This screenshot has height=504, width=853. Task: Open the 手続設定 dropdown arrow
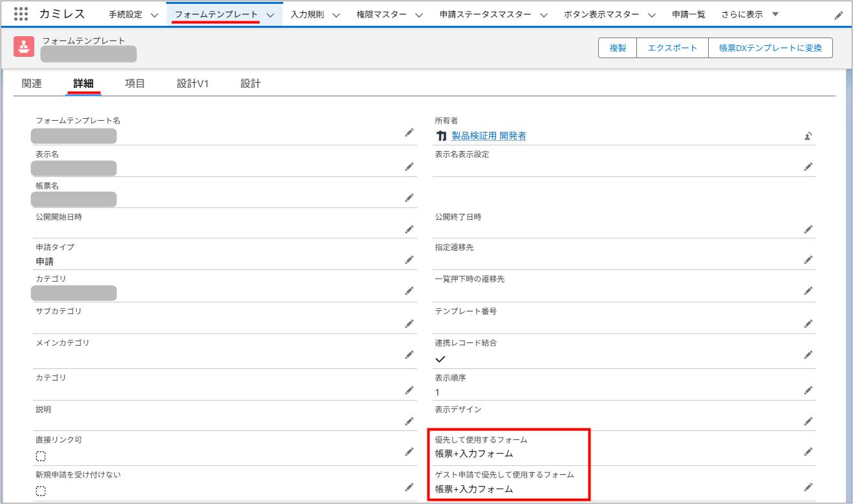(154, 13)
